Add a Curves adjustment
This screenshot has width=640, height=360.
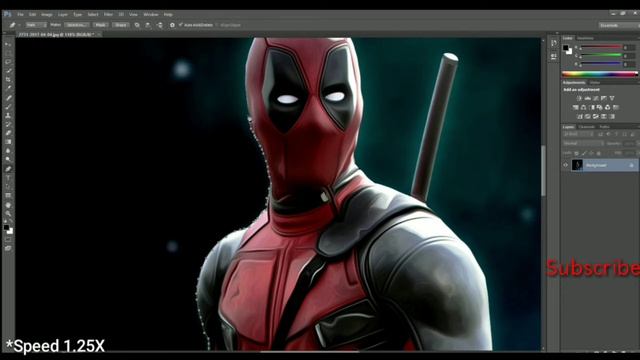pyautogui.click(x=596, y=98)
